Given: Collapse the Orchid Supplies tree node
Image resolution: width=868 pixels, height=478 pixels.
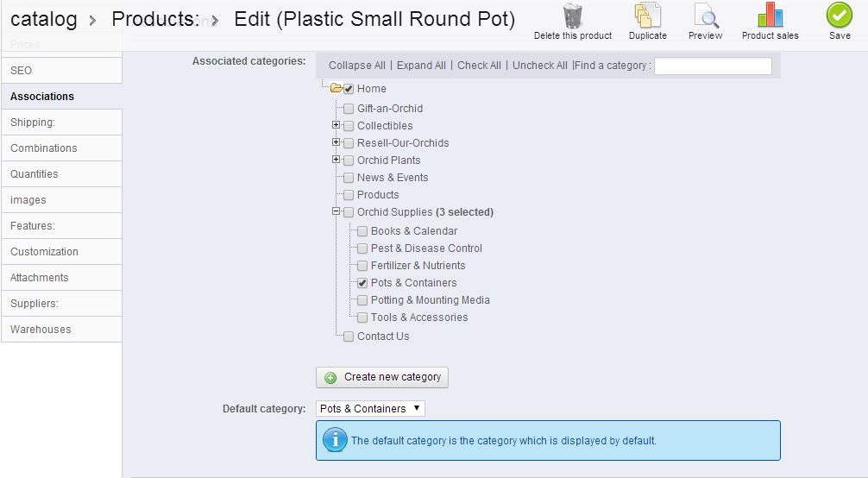Looking at the screenshot, I should (x=337, y=211).
